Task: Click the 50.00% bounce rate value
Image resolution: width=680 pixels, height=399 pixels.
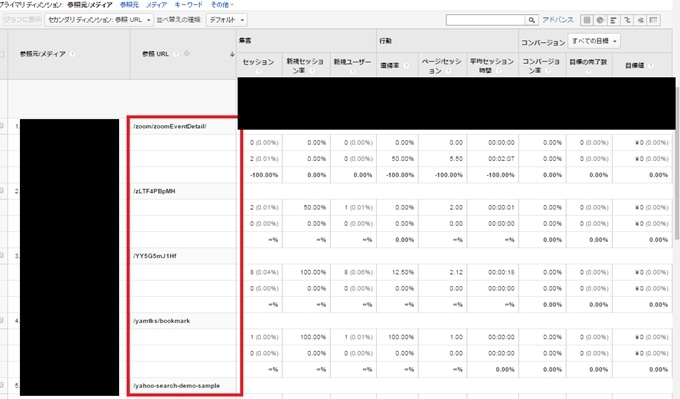Action: click(x=402, y=159)
